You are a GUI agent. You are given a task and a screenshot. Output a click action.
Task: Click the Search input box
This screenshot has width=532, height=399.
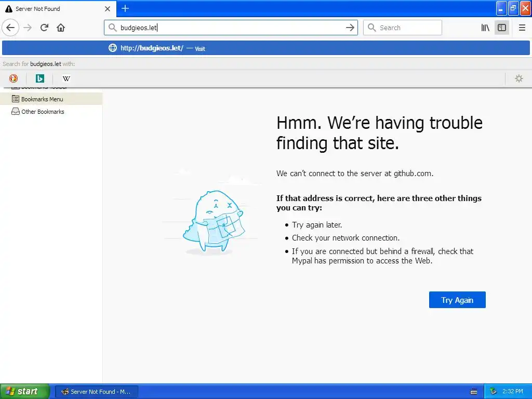(x=403, y=28)
